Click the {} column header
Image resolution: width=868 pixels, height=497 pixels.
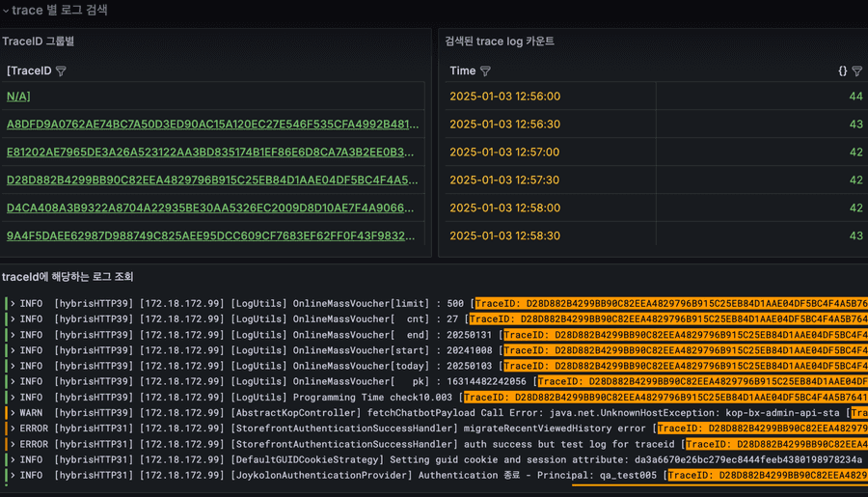click(x=843, y=70)
